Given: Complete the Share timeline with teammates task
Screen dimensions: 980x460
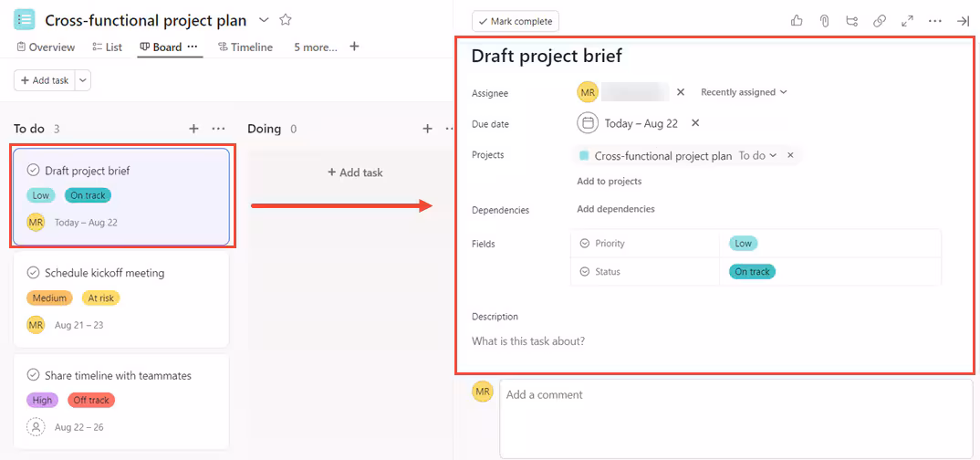Looking at the screenshot, I should click(x=34, y=375).
